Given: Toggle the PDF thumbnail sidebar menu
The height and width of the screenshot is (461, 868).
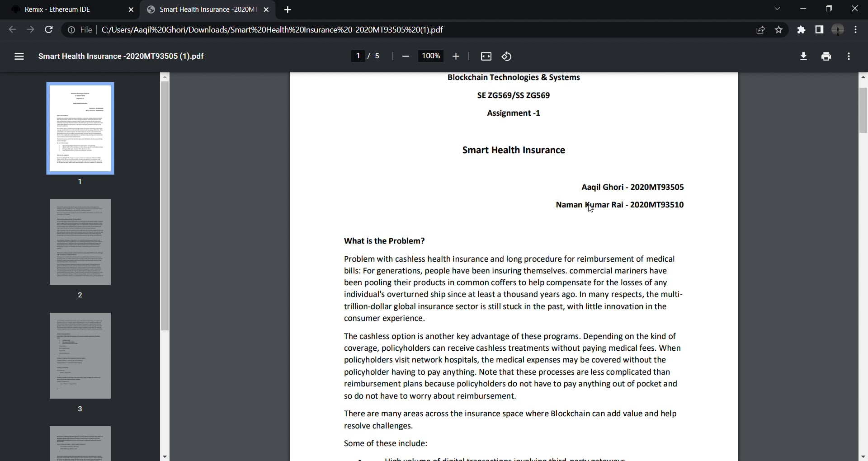Looking at the screenshot, I should point(19,56).
